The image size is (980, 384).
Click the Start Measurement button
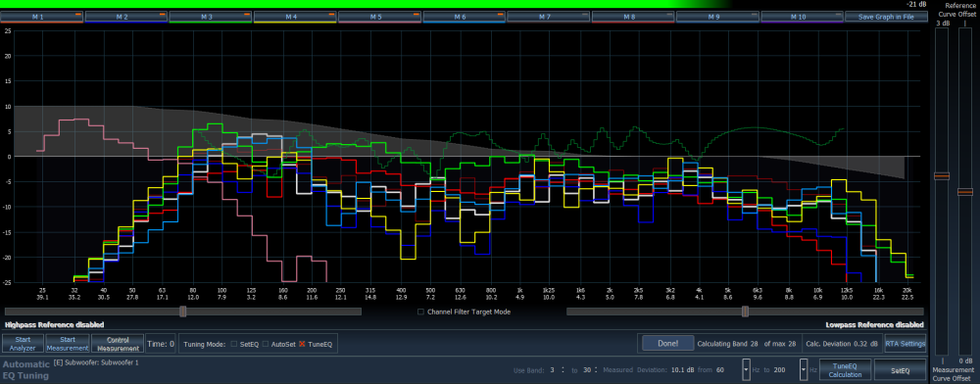point(67,344)
